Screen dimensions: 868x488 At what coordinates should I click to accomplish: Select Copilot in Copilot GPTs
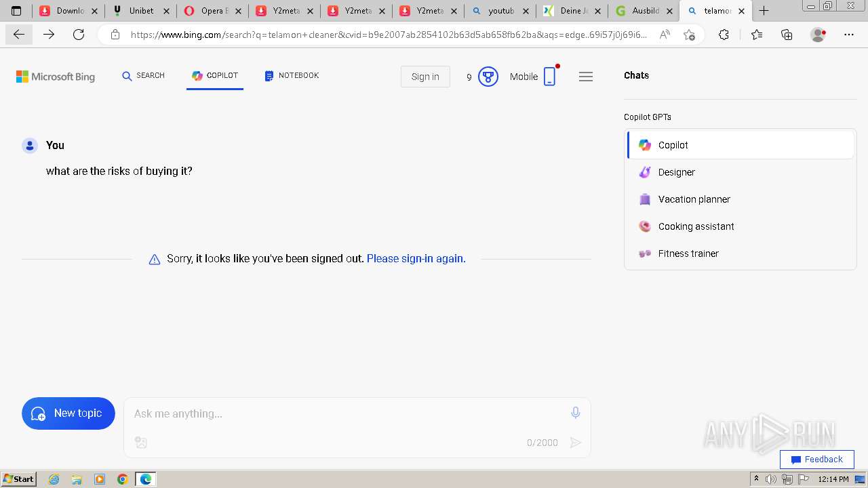[741, 145]
